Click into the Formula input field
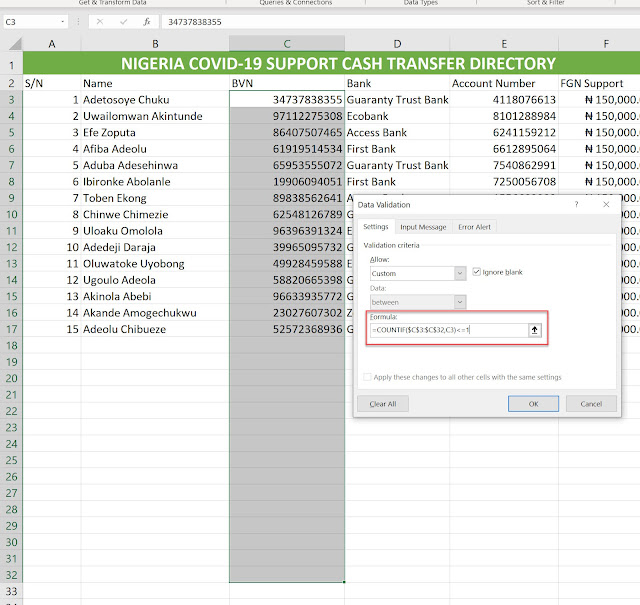Screen dimensions: 640x605 click(x=449, y=330)
